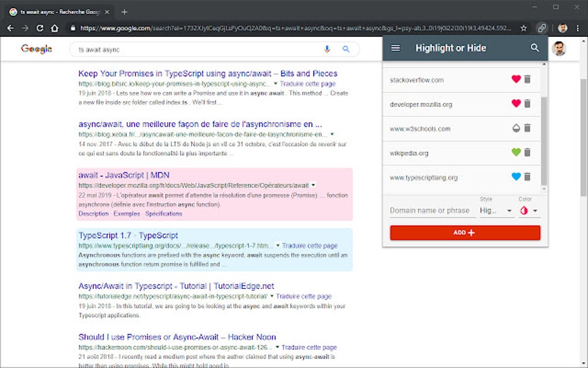Delete the developer.mozilla.org entry
Screen dimensions: 588x368
[527, 103]
